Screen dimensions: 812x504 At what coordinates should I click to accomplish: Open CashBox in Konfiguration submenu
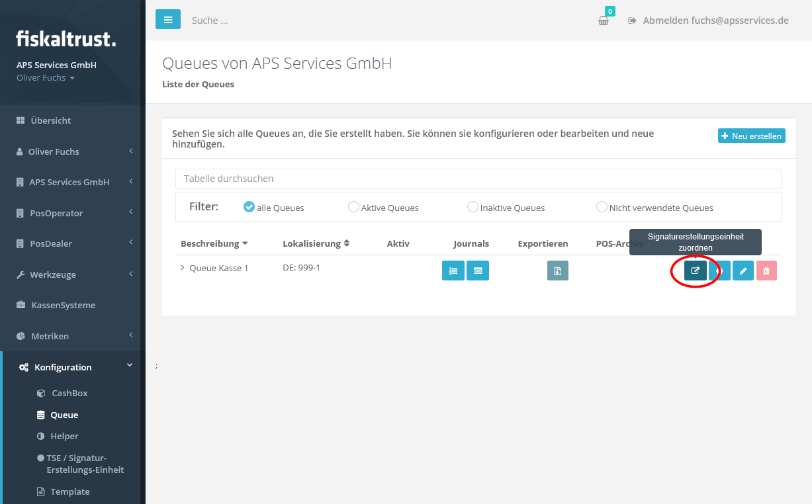[69, 393]
